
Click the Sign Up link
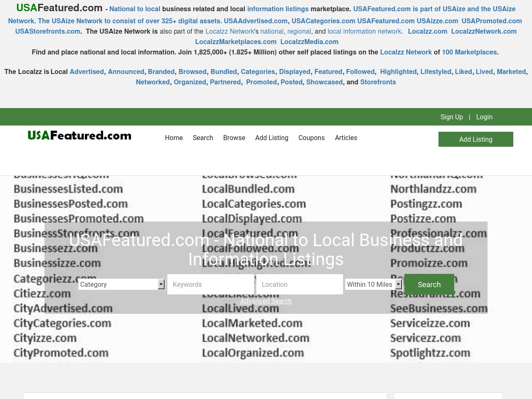coord(452,117)
